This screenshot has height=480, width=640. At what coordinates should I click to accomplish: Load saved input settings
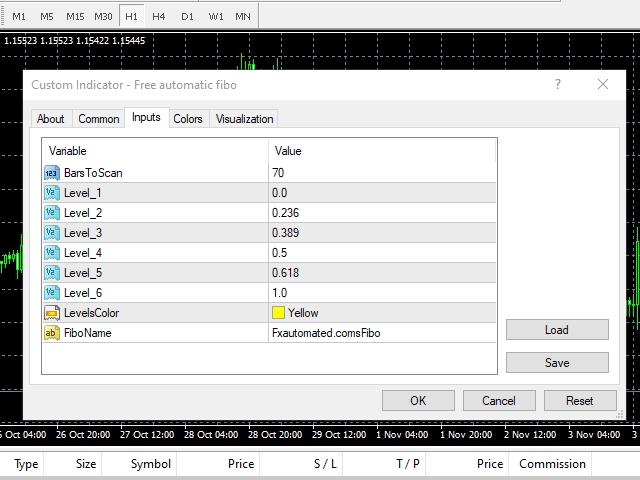557,330
